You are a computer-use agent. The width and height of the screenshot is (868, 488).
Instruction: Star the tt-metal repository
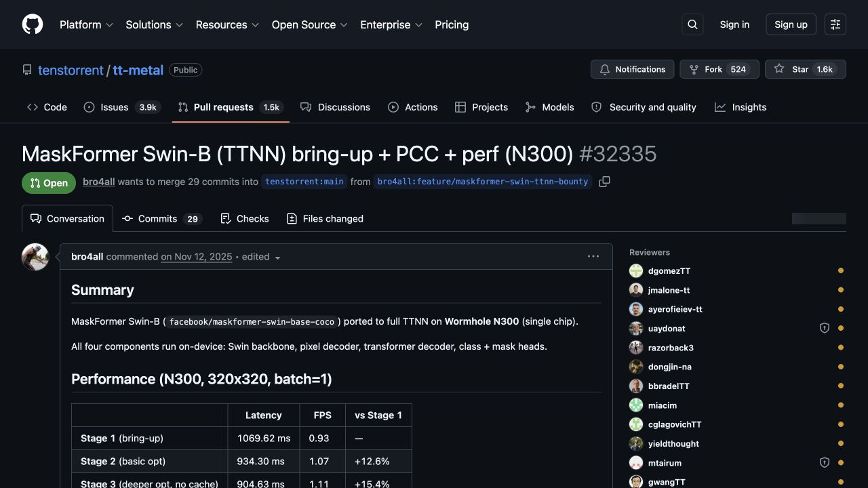pos(805,69)
